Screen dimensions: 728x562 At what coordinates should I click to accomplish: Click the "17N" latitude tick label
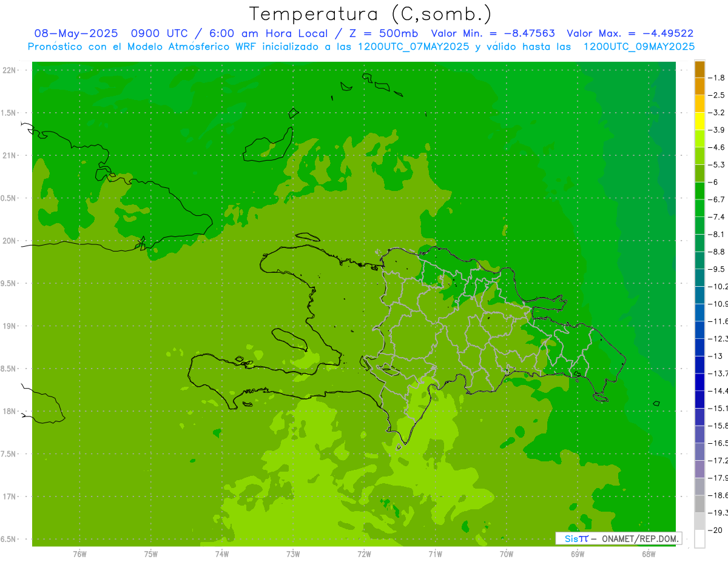[x=8, y=497]
